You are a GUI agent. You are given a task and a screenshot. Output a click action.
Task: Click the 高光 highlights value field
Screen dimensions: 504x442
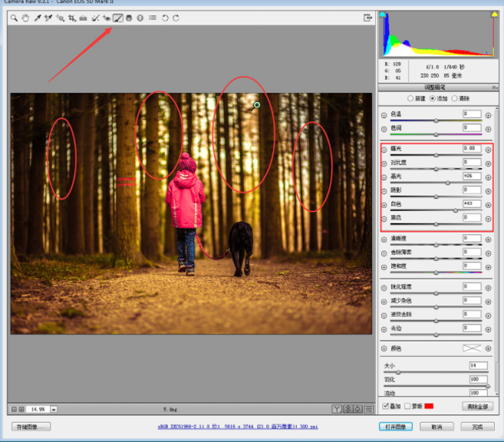pos(472,176)
